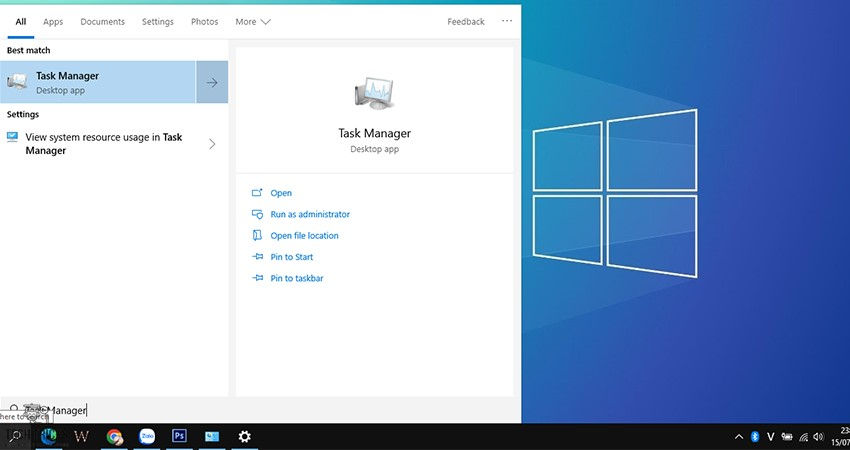Viewport: 850px width, 450px height.
Task: Open Zalo from the taskbar
Action: (146, 436)
